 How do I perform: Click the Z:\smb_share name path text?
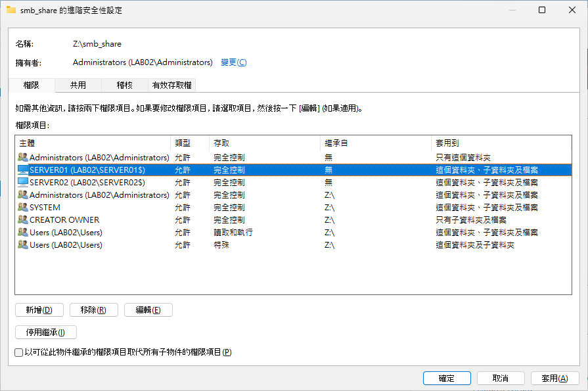[97, 44]
